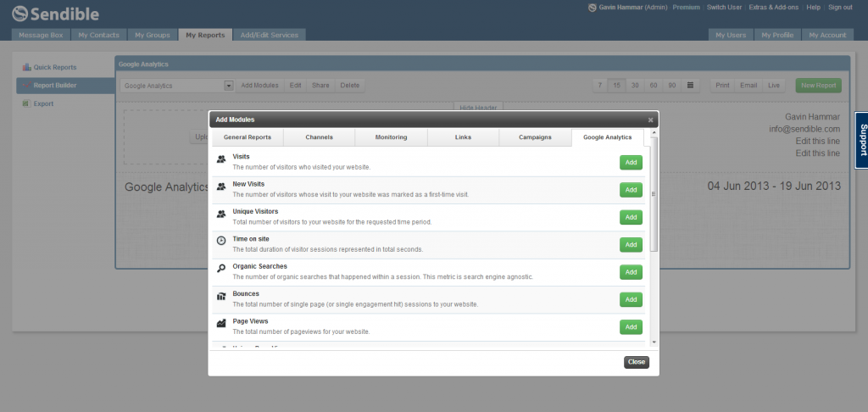This screenshot has width=868, height=412.
Task: Add the Visits module
Action: coord(631,162)
